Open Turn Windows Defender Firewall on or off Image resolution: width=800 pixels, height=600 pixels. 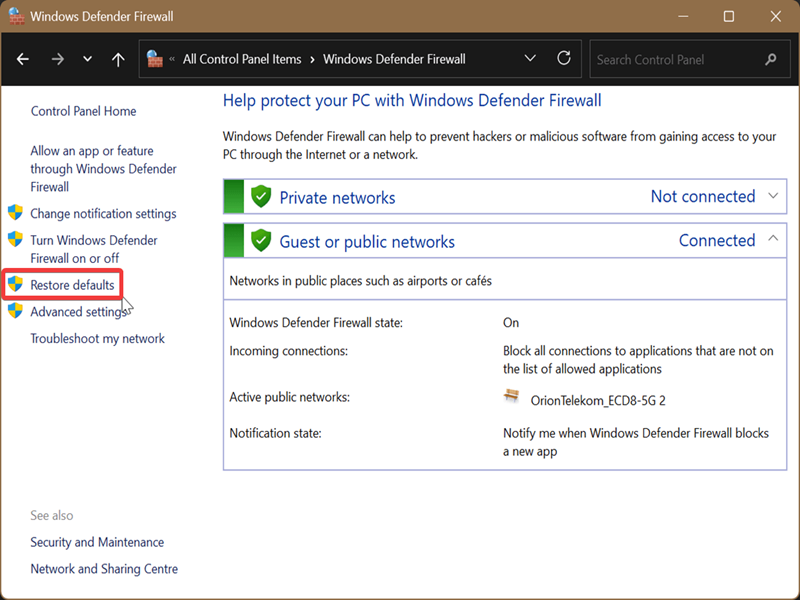pyautogui.click(x=94, y=249)
